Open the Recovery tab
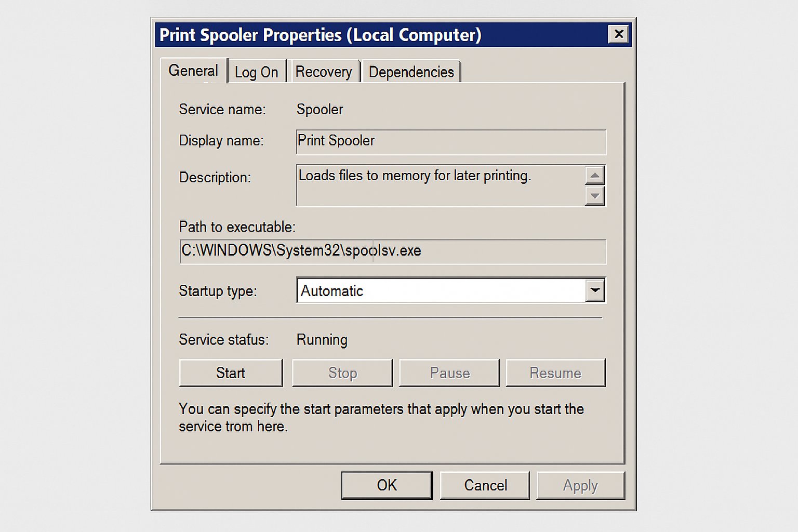The image size is (798, 532). point(324,71)
